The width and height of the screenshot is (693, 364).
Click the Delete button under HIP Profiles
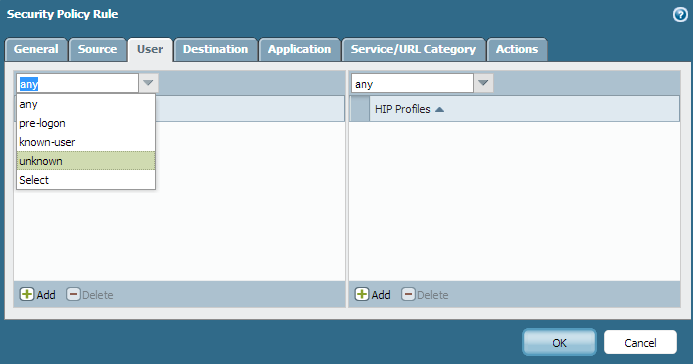pyautogui.click(x=425, y=294)
